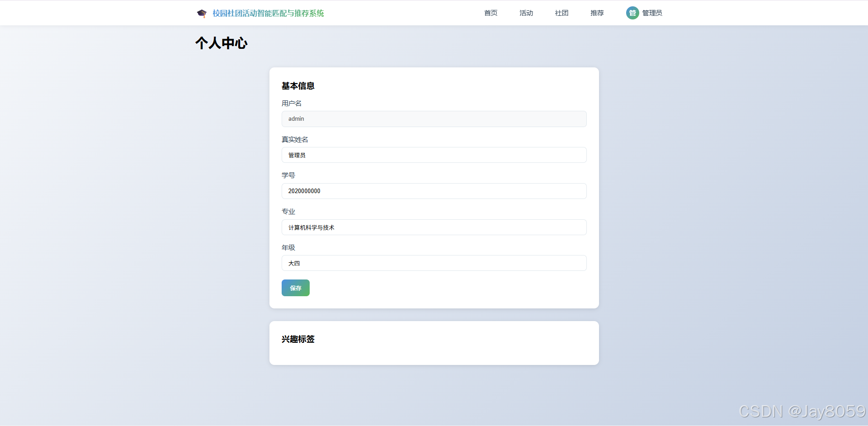868x426 pixels.
Task: Switch to the 推荐 page
Action: point(597,13)
